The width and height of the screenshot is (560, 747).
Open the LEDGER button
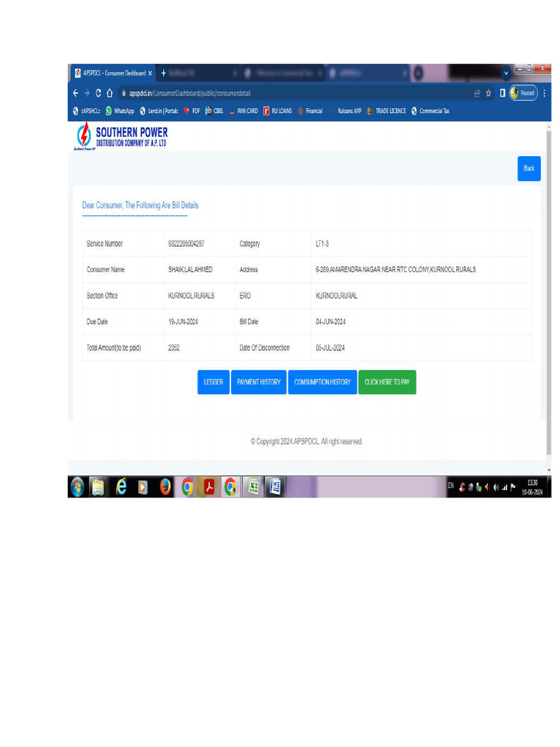(214, 382)
